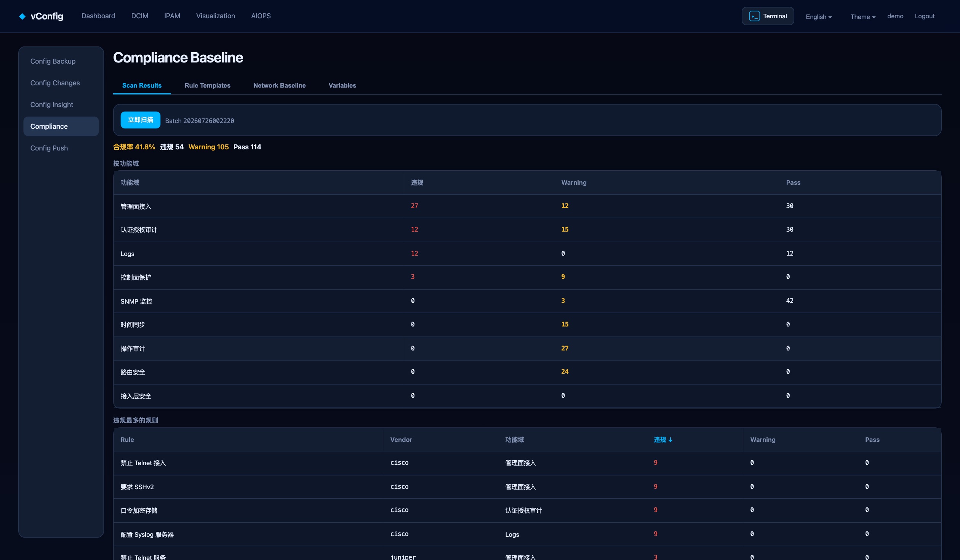Click the Warning 105 summary
The image size is (960, 560).
[208, 147]
